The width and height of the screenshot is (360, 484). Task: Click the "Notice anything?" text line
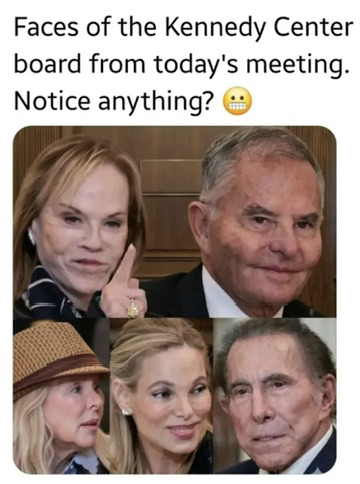(x=113, y=102)
